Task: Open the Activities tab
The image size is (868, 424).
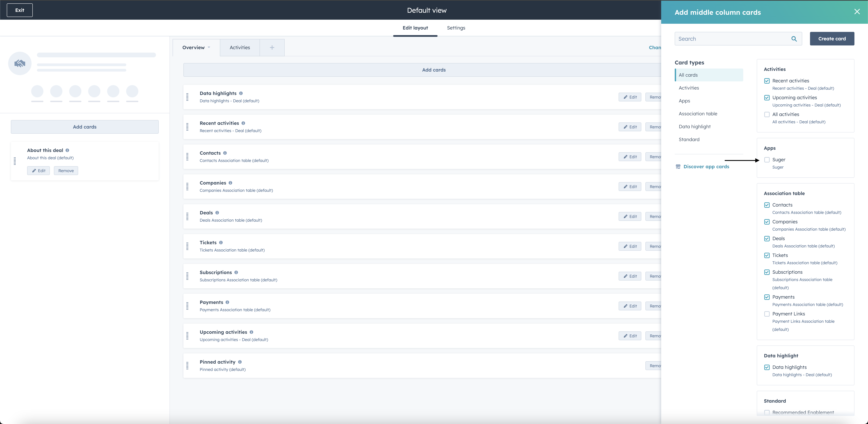Action: (x=240, y=47)
